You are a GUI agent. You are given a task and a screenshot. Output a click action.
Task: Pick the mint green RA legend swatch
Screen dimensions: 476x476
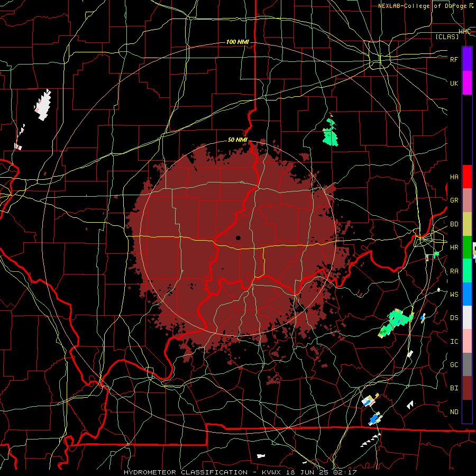click(467, 271)
